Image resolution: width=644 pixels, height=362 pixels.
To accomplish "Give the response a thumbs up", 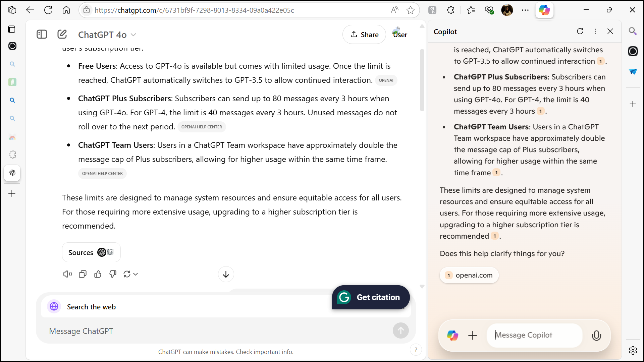I will click(x=98, y=274).
